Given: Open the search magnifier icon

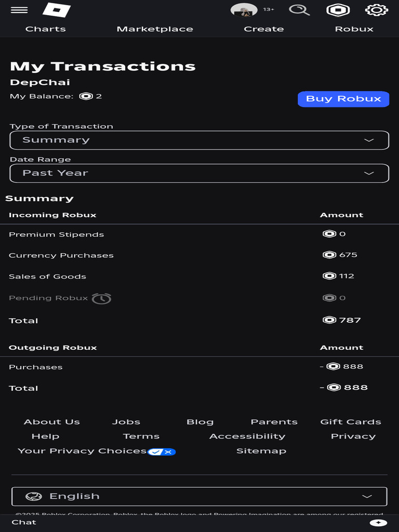Looking at the screenshot, I should point(299,10).
